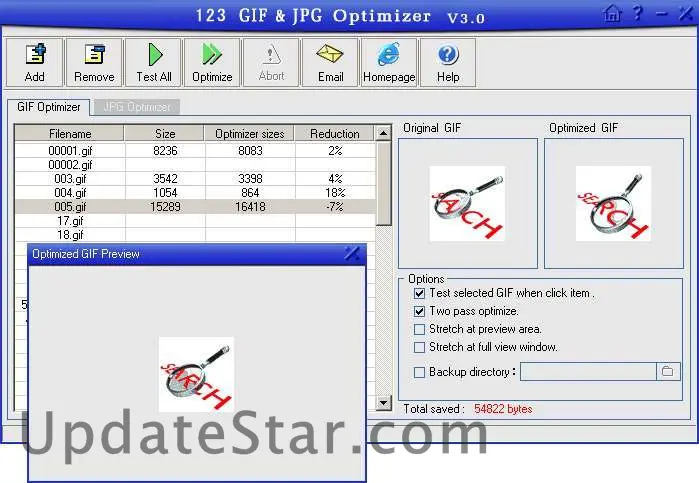Image resolution: width=699 pixels, height=483 pixels.
Task: Click the file list scrollbar thumb
Action: (x=383, y=183)
